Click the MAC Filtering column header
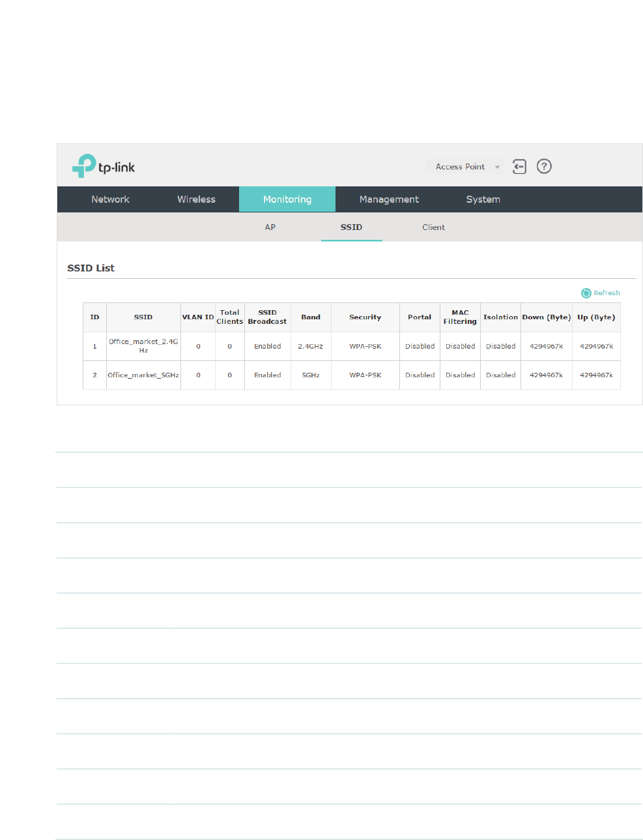 [x=460, y=317]
